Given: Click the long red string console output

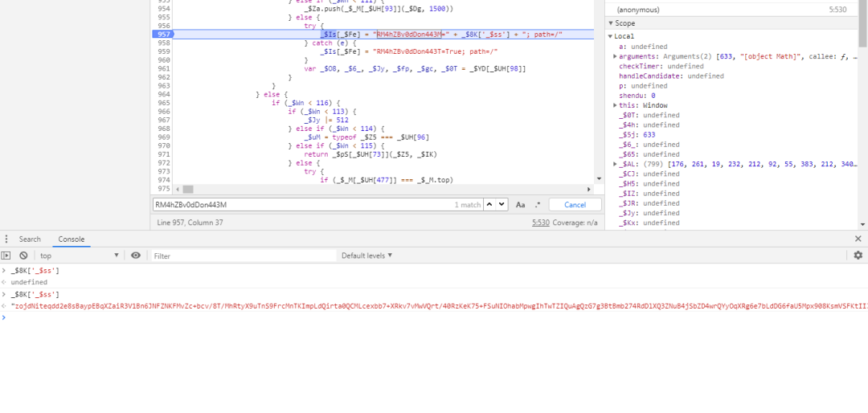Looking at the screenshot, I should [x=439, y=306].
